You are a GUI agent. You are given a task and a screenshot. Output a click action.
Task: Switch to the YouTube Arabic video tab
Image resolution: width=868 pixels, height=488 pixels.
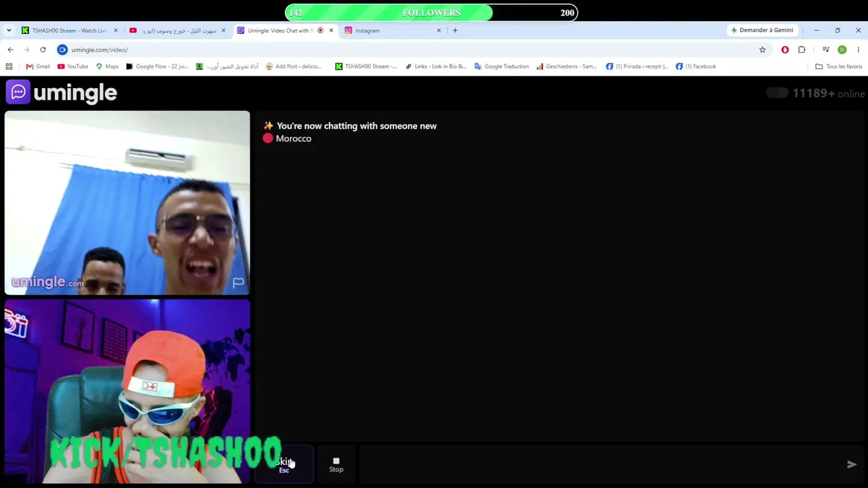coord(176,30)
